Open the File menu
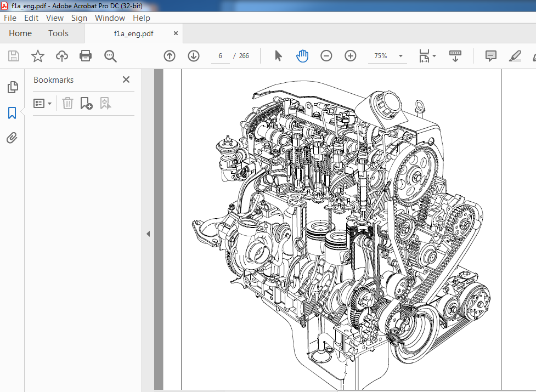Screen dimensions: 536x392 10,18
